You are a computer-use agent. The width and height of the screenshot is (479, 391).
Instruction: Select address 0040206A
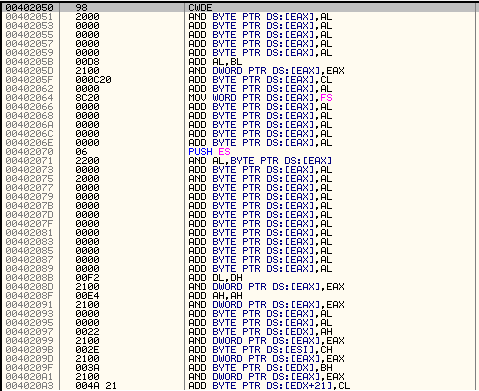click(29, 125)
